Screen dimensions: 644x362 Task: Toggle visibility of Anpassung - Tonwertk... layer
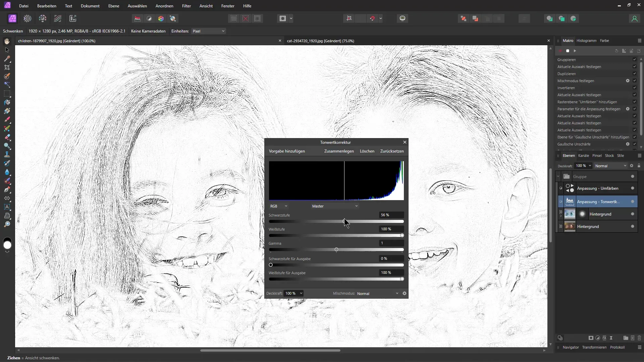pyautogui.click(x=633, y=201)
